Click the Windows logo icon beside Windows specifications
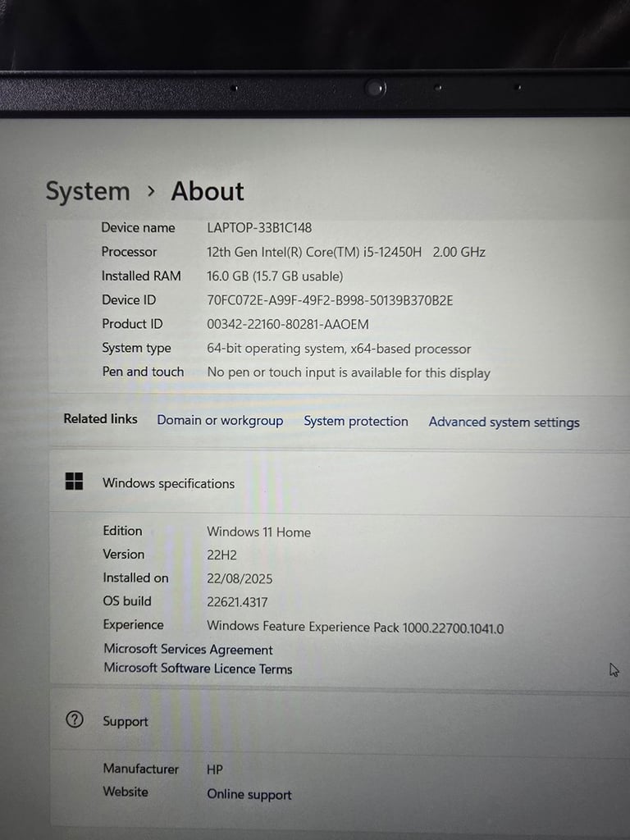630x840 pixels. 74,481
